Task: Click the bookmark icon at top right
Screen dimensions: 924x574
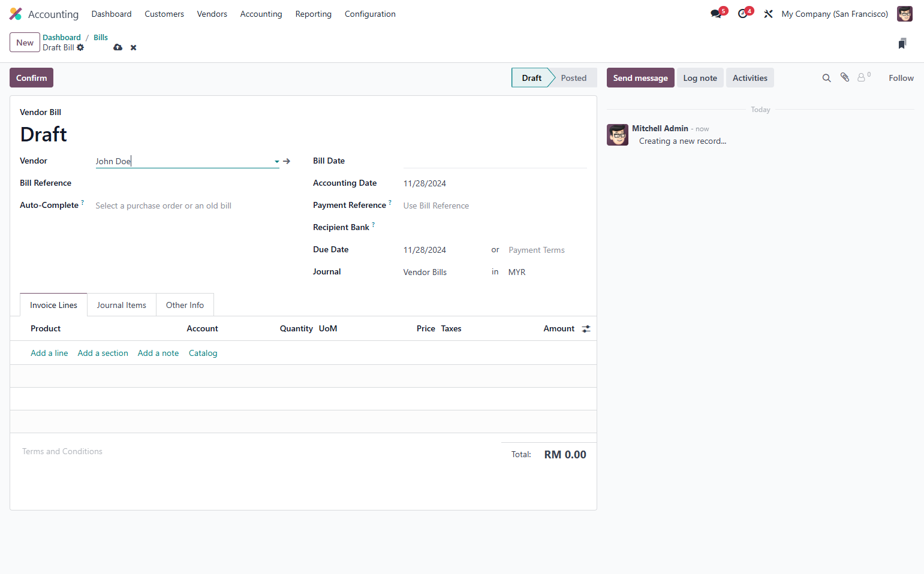Action: [x=902, y=43]
